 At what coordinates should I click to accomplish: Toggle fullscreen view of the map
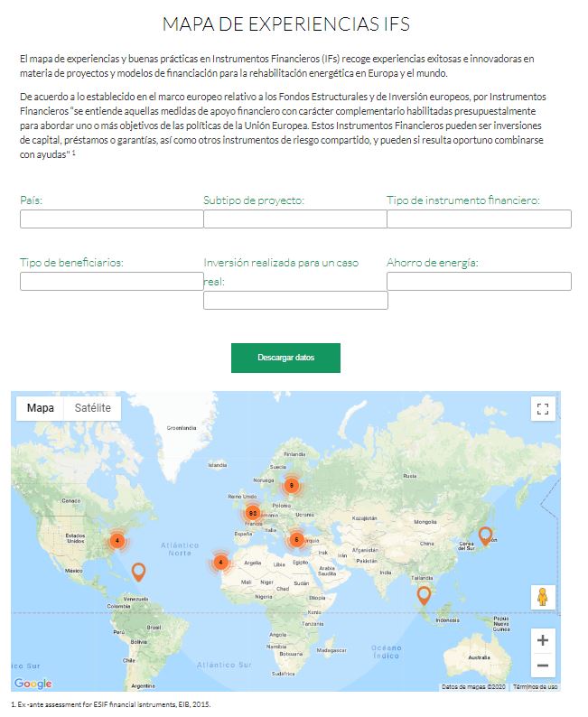coord(542,409)
